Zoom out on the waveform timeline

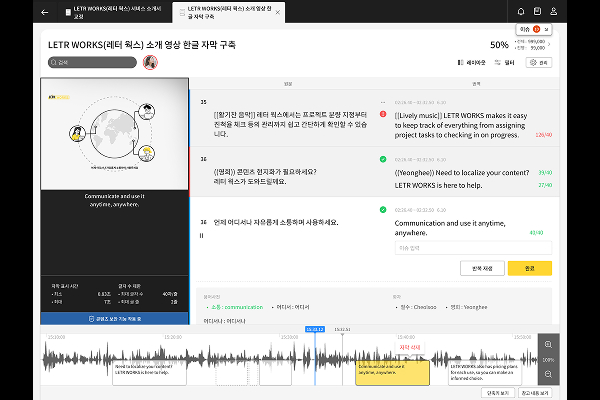pyautogui.click(x=549, y=374)
